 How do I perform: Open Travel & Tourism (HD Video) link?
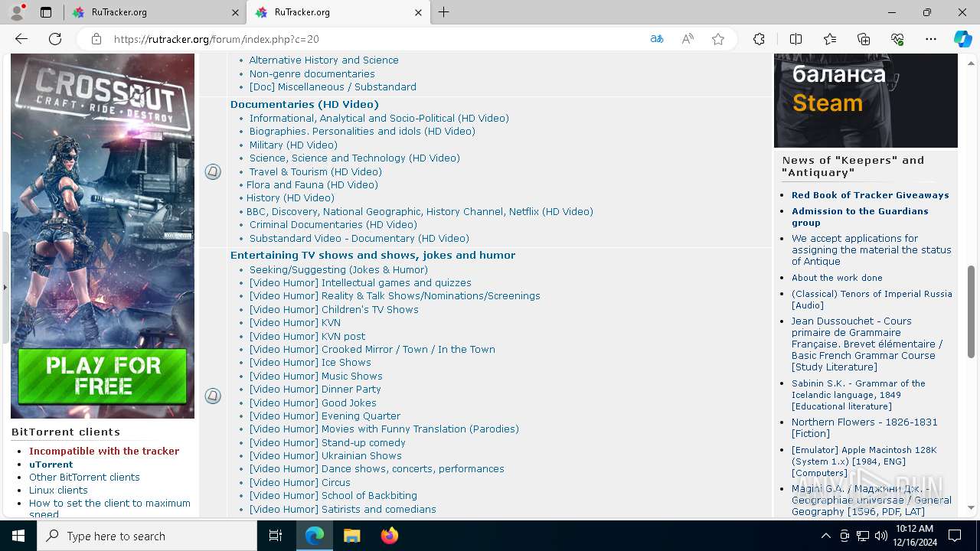point(315,171)
